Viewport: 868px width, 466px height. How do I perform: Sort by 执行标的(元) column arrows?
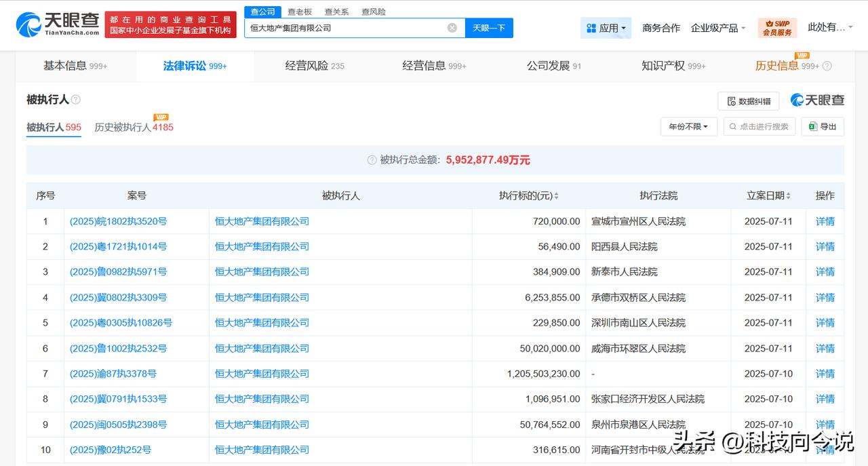point(557,196)
